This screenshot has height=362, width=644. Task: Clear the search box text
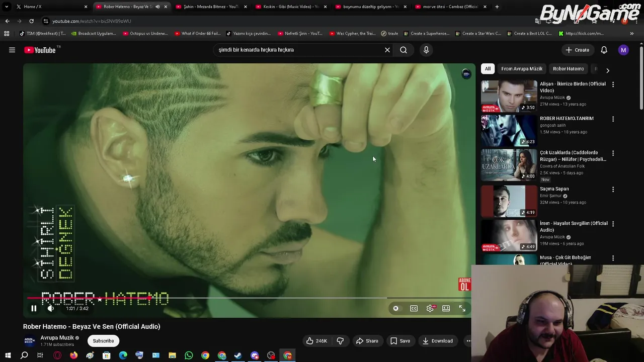(x=387, y=50)
